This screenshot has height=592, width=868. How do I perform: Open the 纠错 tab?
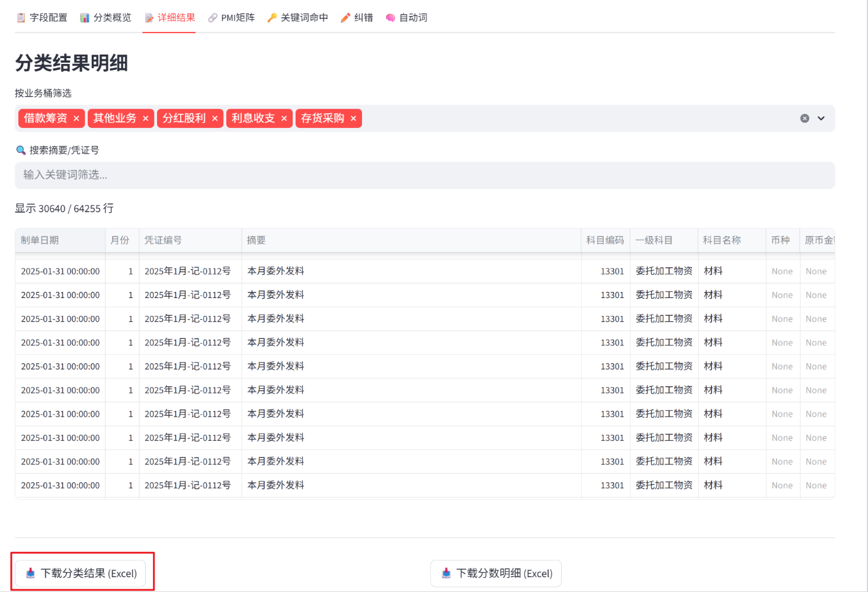[x=357, y=18]
